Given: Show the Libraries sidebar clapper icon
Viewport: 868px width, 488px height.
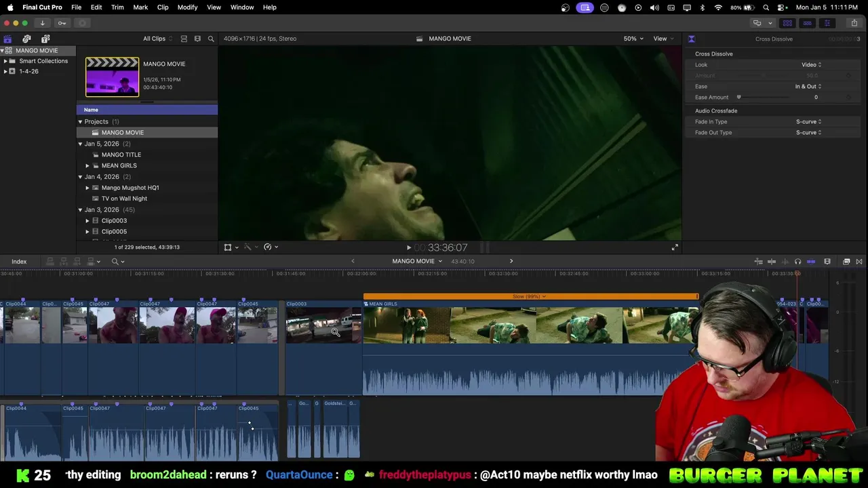Looking at the screenshot, I should (x=7, y=39).
